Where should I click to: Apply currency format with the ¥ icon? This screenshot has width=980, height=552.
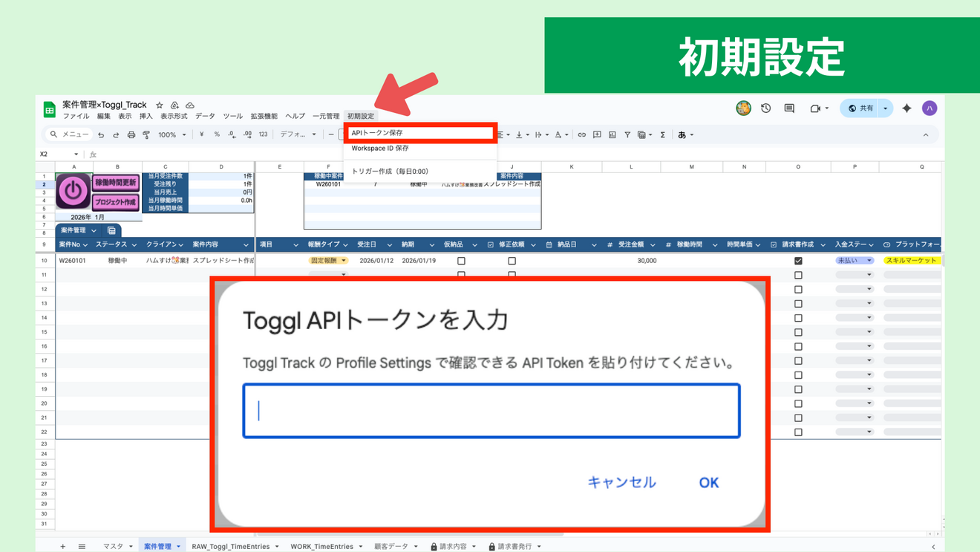pyautogui.click(x=200, y=134)
